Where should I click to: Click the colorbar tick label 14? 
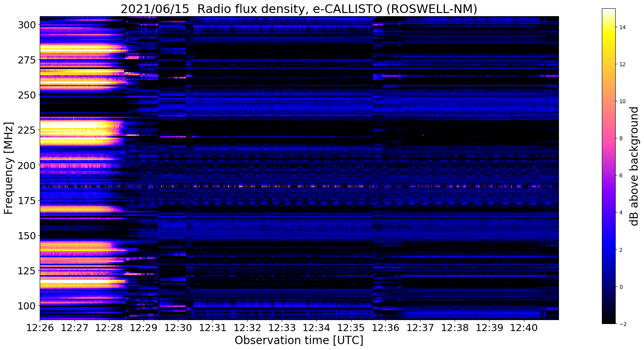(622, 27)
